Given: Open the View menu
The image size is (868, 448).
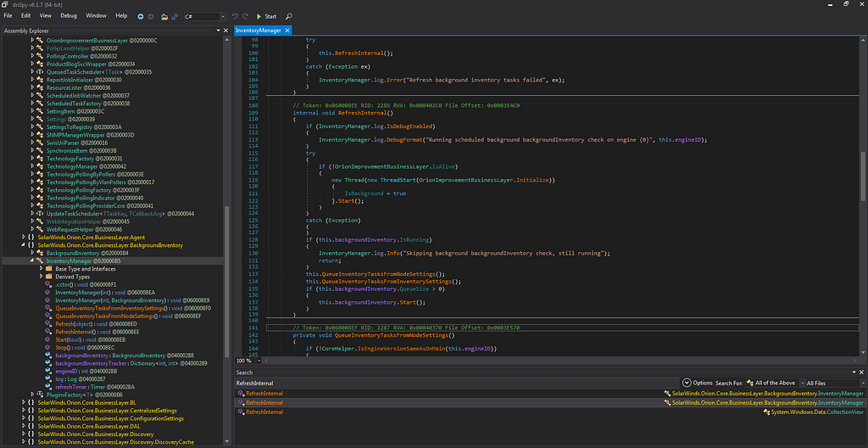Looking at the screenshot, I should click(46, 16).
